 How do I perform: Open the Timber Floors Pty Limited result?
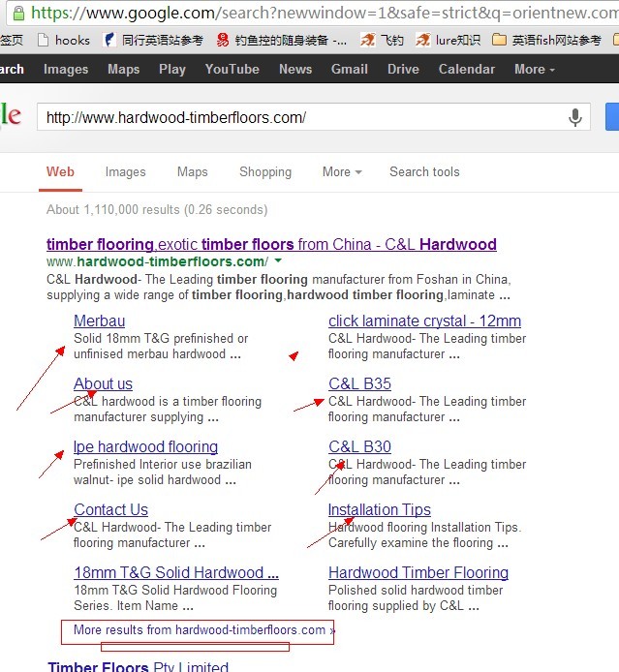138,666
